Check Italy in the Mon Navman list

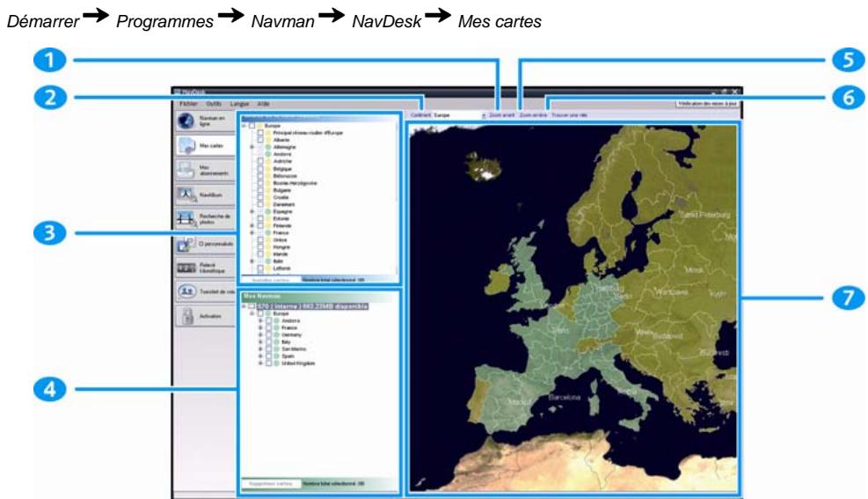point(268,342)
